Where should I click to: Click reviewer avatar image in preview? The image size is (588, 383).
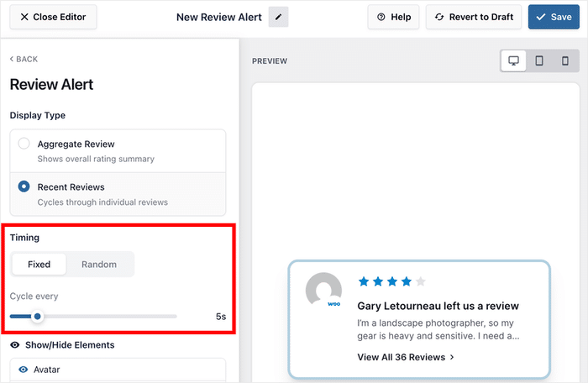(323, 291)
